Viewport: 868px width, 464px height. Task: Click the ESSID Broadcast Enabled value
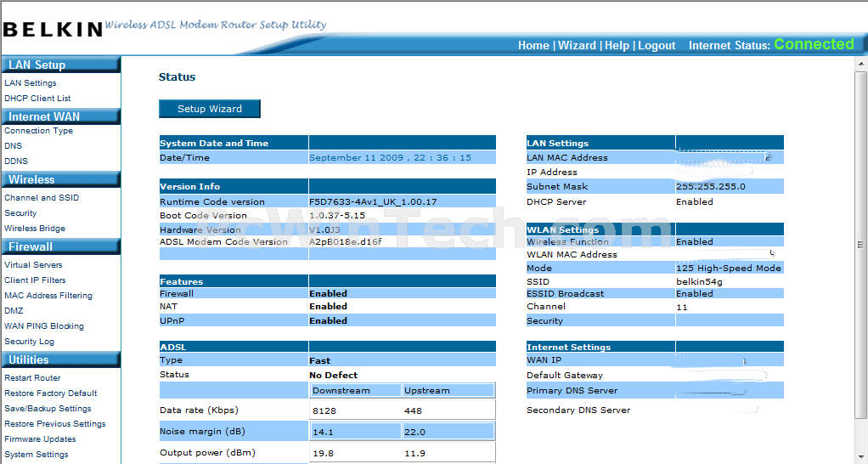695,294
